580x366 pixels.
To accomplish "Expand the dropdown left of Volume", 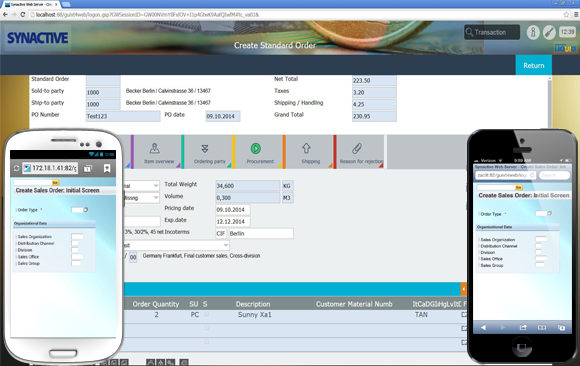I will [x=156, y=198].
